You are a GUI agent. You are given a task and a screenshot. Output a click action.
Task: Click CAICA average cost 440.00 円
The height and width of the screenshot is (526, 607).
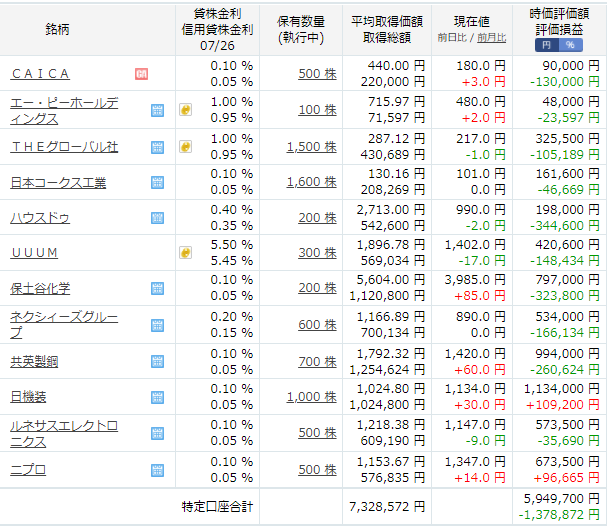(x=396, y=66)
